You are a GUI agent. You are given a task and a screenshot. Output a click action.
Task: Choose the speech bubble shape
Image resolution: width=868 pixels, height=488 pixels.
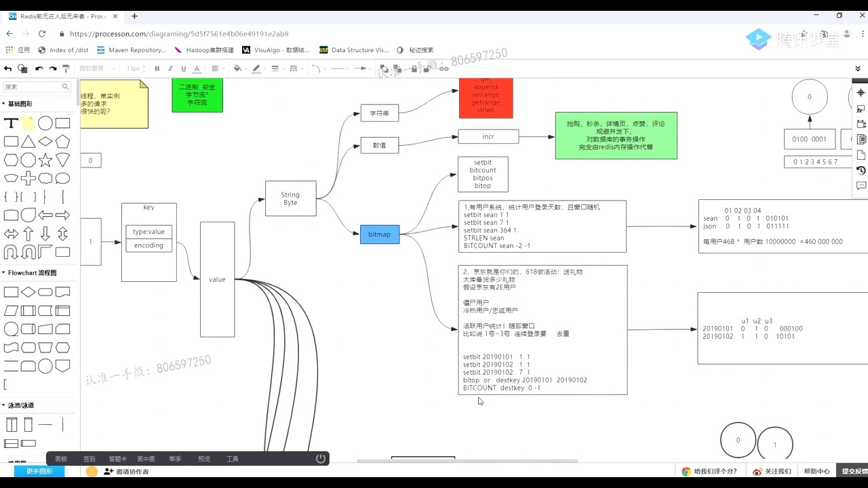pyautogui.click(x=62, y=178)
